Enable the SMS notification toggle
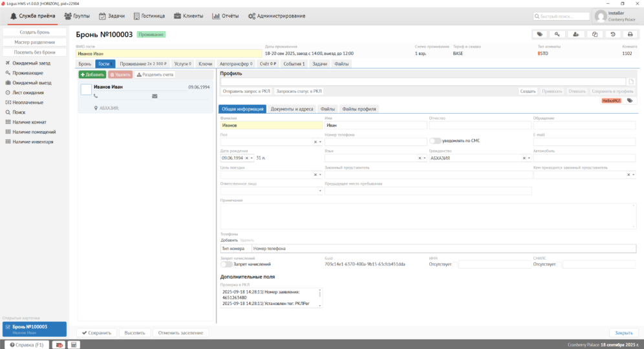Image resolution: width=644 pixels, height=349 pixels. tap(435, 141)
